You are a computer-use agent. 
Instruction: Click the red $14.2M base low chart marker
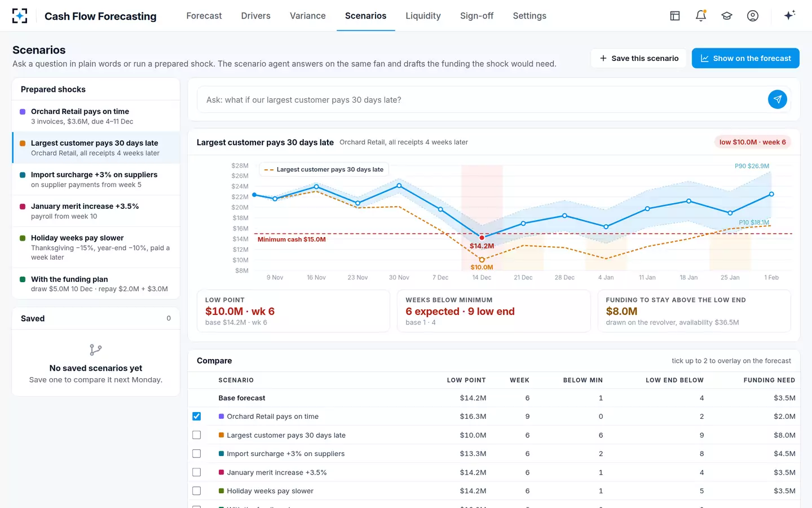pyautogui.click(x=482, y=238)
